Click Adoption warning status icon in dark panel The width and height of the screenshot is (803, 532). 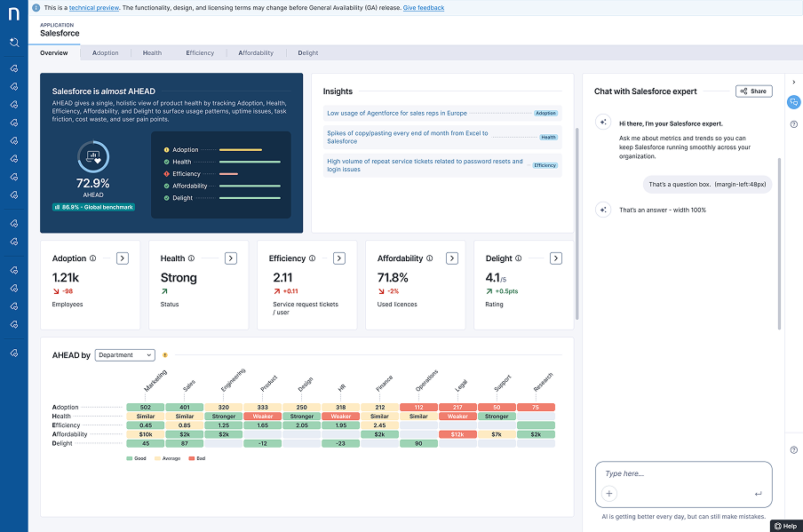pos(166,150)
